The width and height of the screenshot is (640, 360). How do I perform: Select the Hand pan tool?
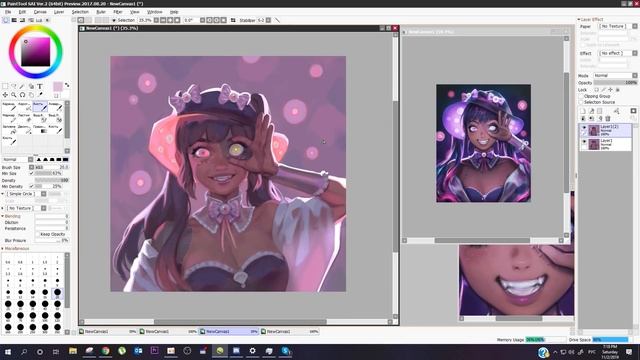[31, 95]
